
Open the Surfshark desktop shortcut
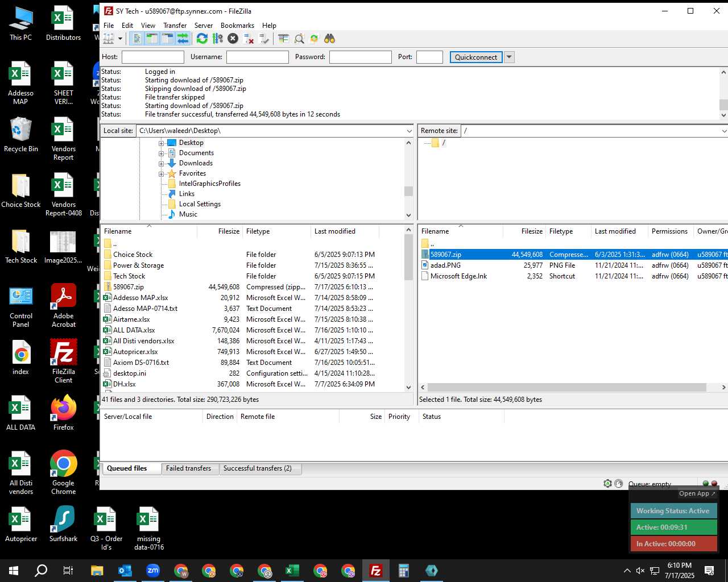[x=64, y=523]
